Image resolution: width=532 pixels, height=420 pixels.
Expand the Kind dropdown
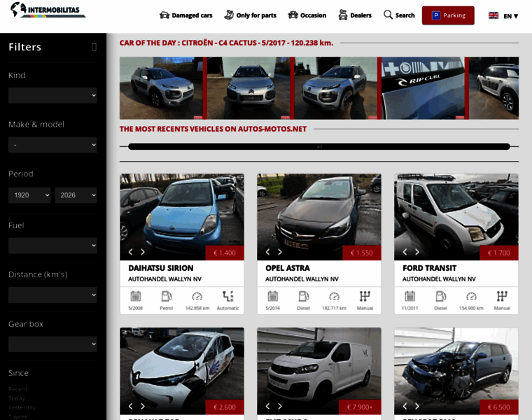coord(52,95)
